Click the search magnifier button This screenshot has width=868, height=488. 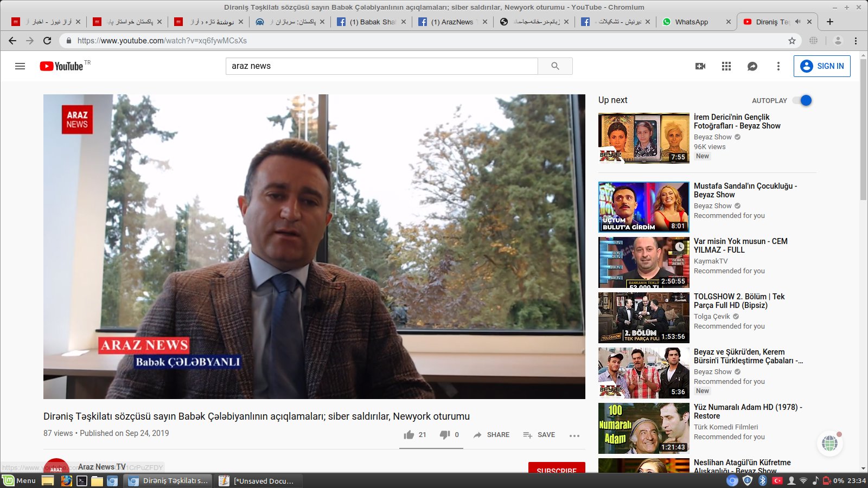pyautogui.click(x=555, y=66)
